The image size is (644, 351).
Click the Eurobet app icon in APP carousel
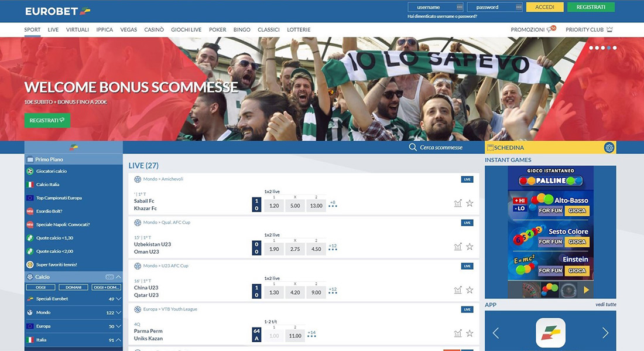click(550, 332)
